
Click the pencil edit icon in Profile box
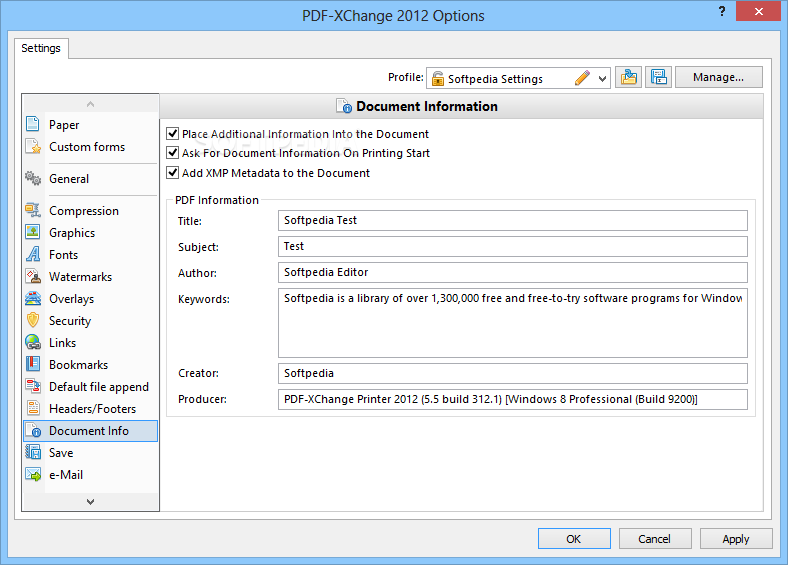click(x=582, y=78)
